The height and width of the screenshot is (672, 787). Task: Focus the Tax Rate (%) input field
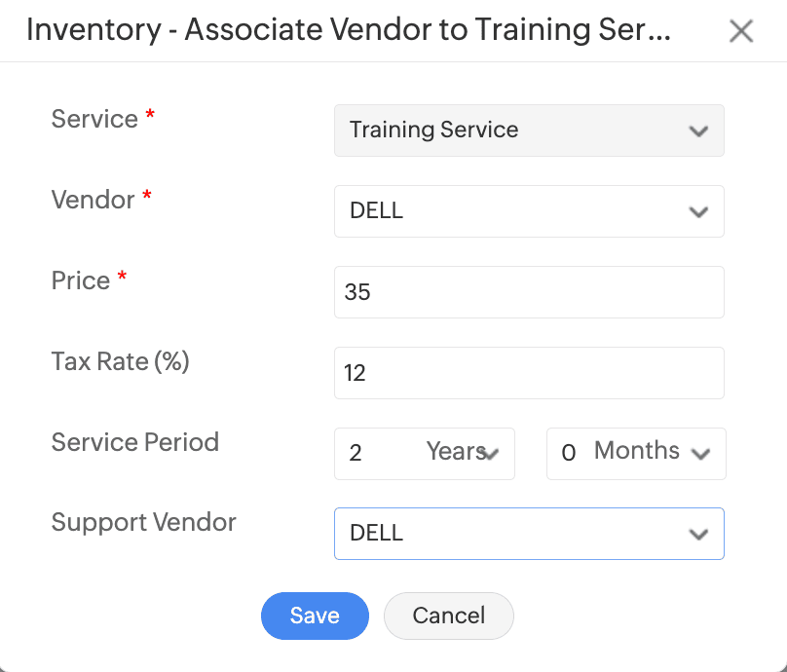tap(529, 373)
